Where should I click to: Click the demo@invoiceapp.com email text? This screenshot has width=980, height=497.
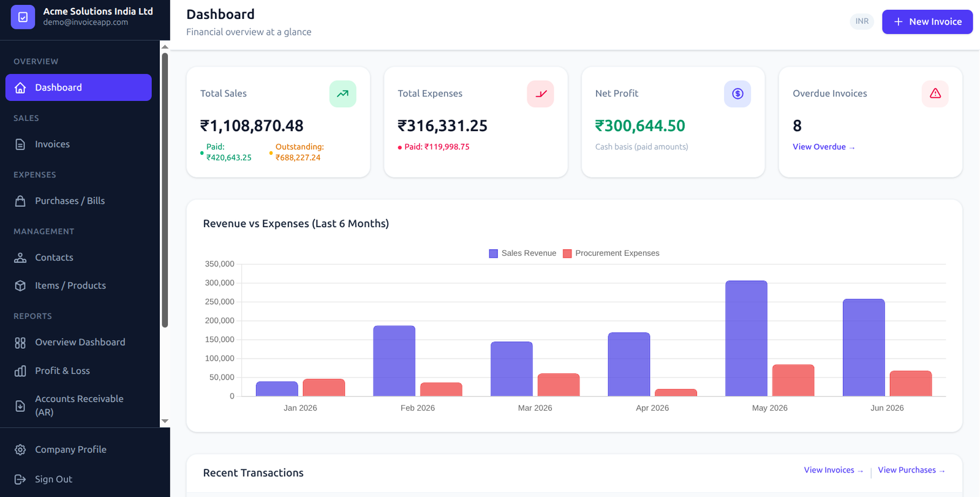pos(86,23)
